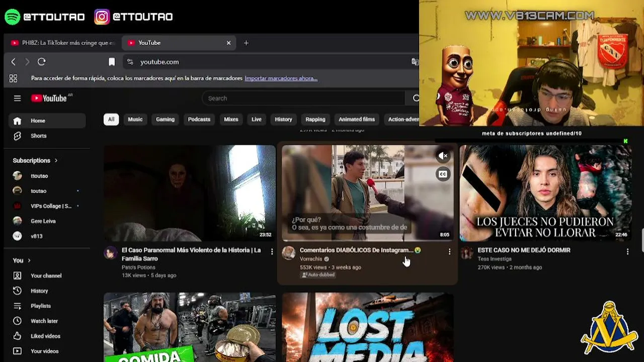
Task: Visit the Vorrachis channel name link
Action: click(x=311, y=259)
